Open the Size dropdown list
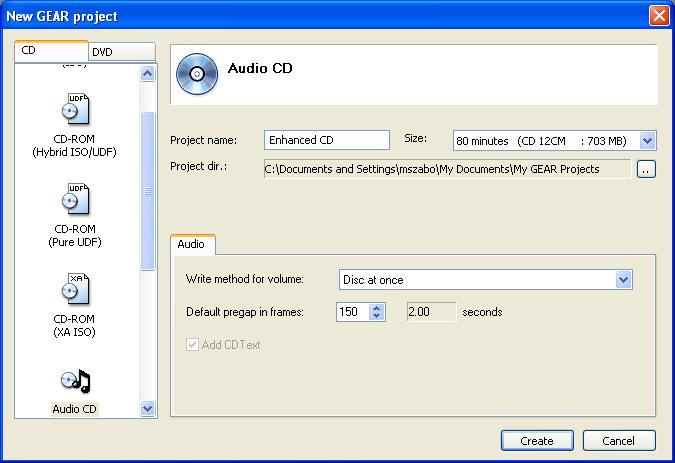The height and width of the screenshot is (463, 675). coord(647,141)
